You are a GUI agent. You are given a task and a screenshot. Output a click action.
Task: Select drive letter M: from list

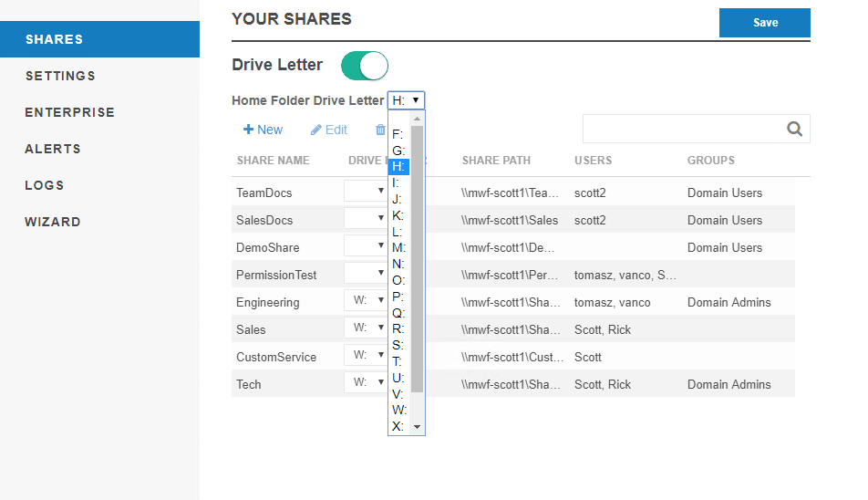tap(398, 248)
